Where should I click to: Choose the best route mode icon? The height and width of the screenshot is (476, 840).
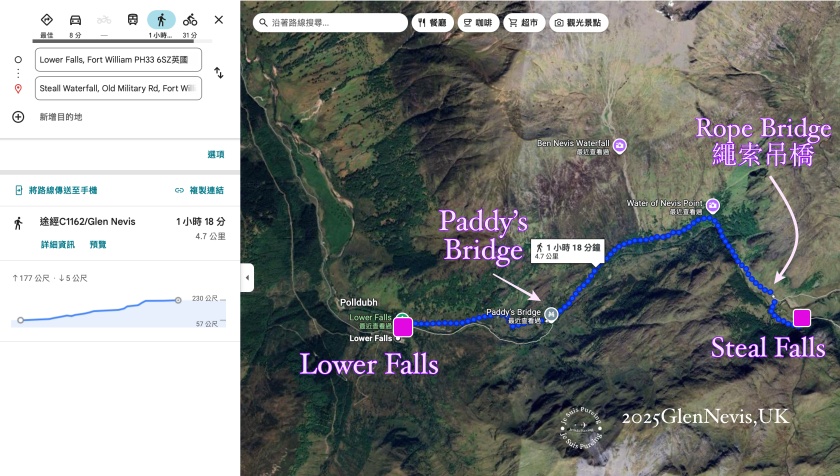point(47,20)
